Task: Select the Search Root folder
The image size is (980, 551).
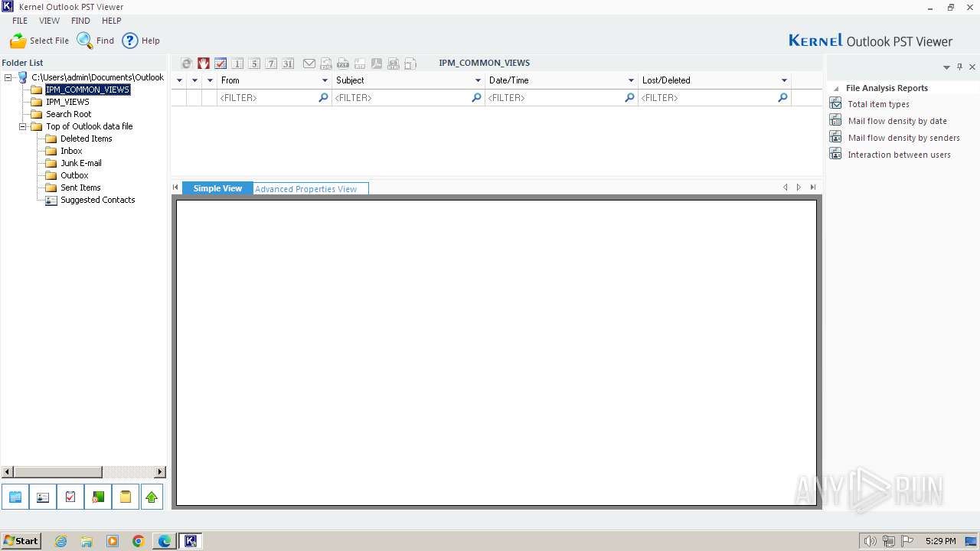Action: tap(69, 114)
